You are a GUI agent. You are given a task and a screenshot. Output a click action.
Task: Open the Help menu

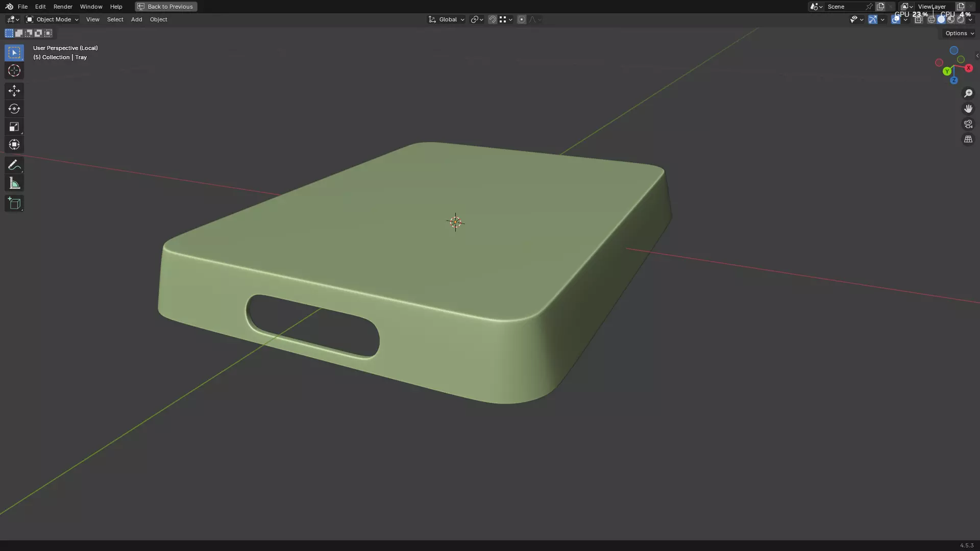pyautogui.click(x=116, y=7)
